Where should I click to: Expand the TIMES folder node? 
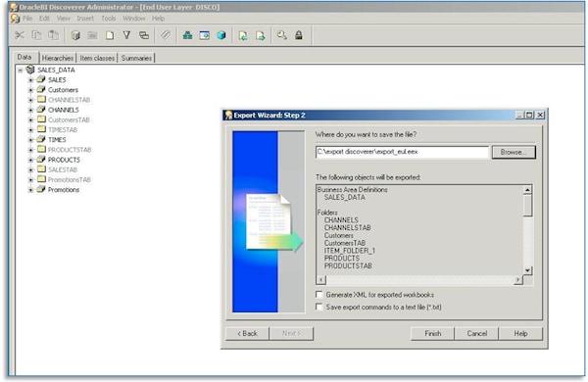click(x=31, y=140)
